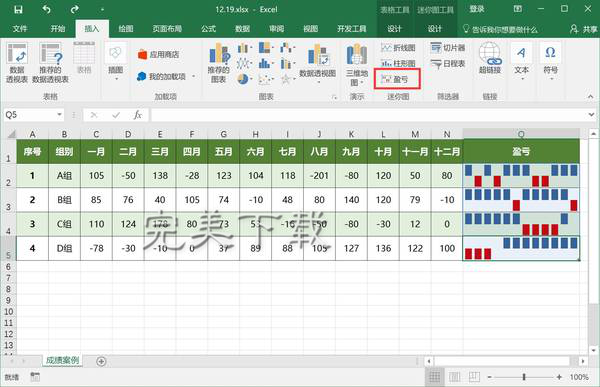Viewport: 600px width, 387px height.
Task: Expand the formula bar
Action: 591,114
